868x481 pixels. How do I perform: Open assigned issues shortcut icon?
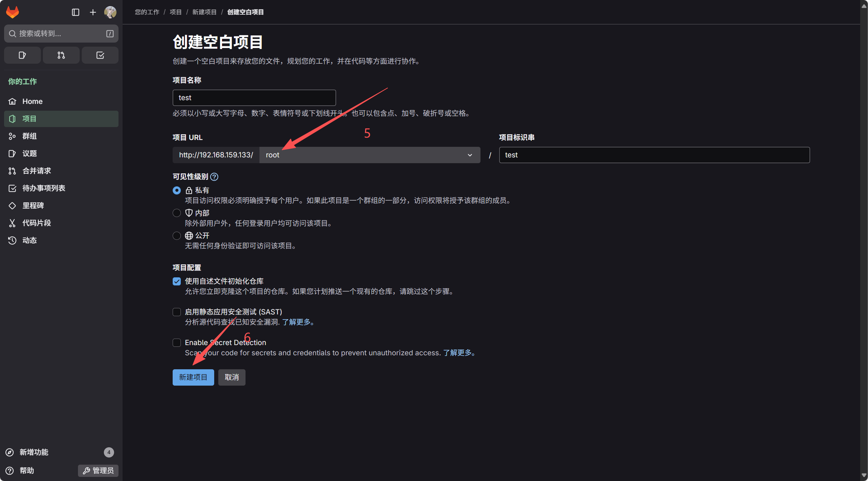coord(22,55)
